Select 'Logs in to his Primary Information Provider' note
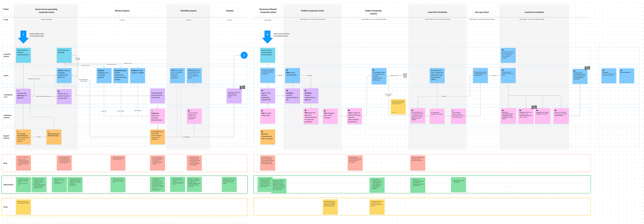The image size is (644, 224). pos(268,96)
